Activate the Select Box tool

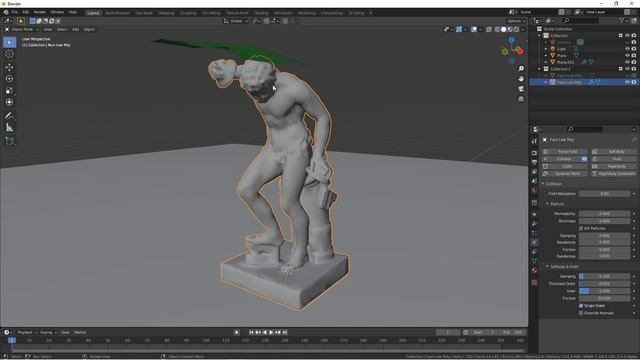coord(9,42)
